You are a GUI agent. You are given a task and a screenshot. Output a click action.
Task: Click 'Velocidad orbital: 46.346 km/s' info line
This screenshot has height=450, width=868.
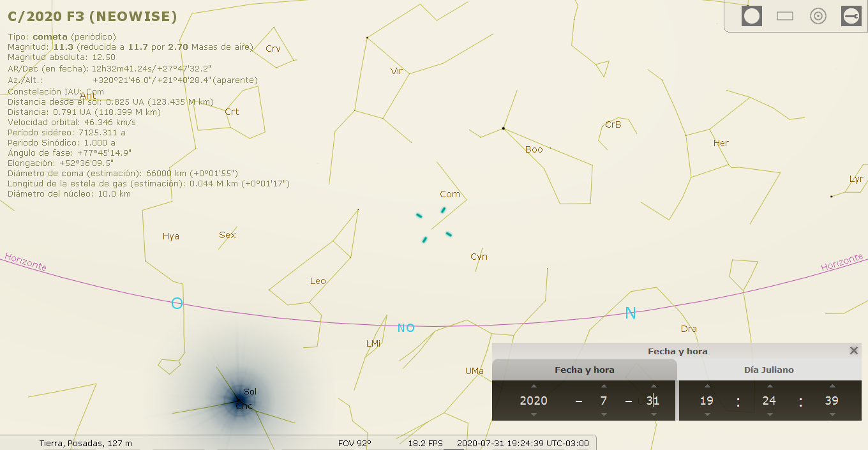click(71, 122)
